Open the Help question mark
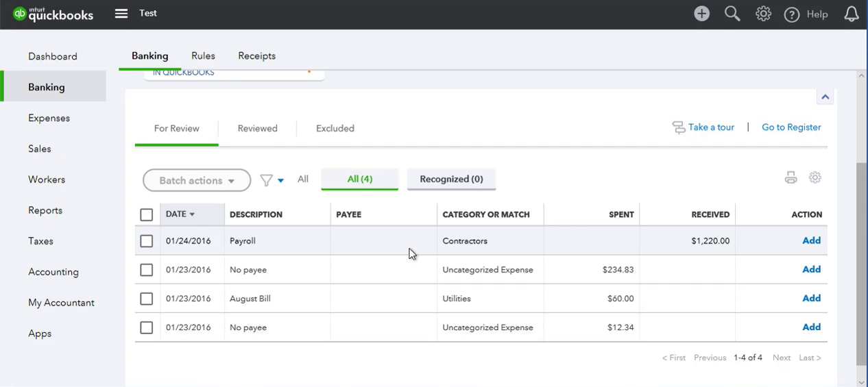This screenshot has height=387, width=868. [x=792, y=14]
